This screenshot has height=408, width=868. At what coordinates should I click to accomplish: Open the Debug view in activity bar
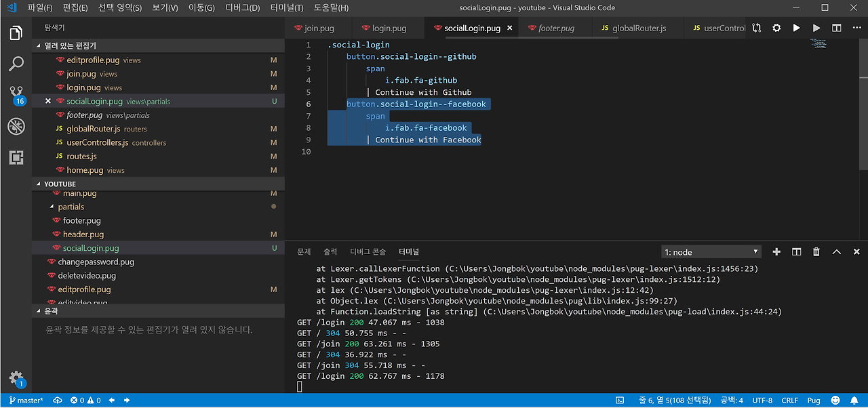(x=16, y=126)
